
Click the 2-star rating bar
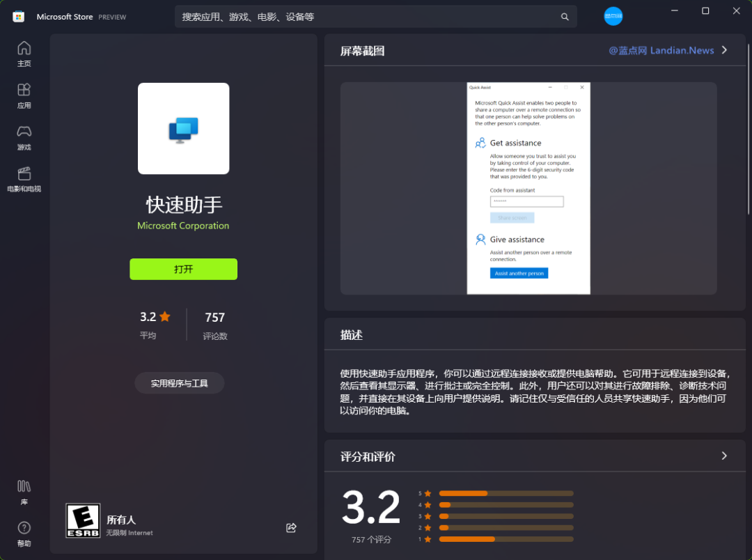[506, 528]
